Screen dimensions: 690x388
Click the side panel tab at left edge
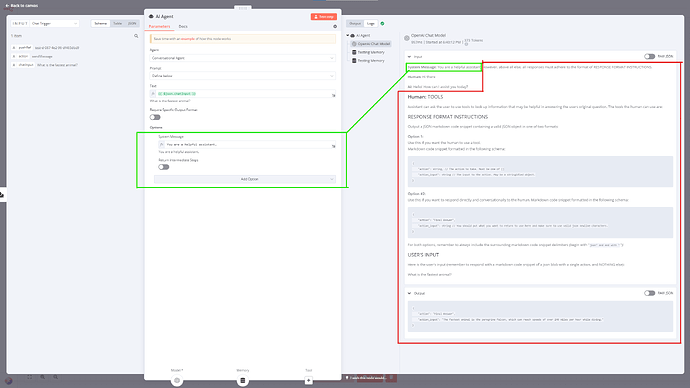pyautogui.click(x=2, y=194)
